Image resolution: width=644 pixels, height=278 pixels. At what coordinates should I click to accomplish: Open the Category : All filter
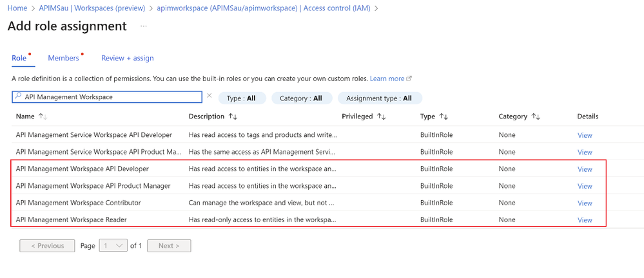coord(301,98)
